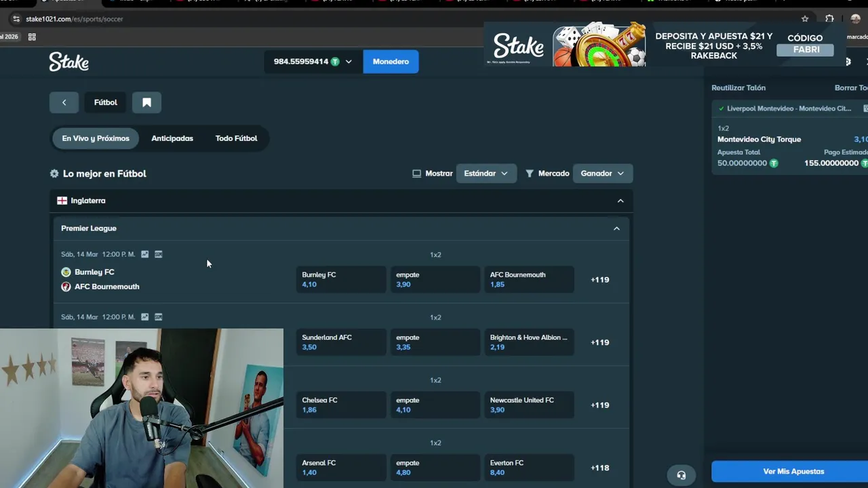Viewport: 868px width, 488px height.
Task: Open the Estándar display dropdown
Action: 486,174
